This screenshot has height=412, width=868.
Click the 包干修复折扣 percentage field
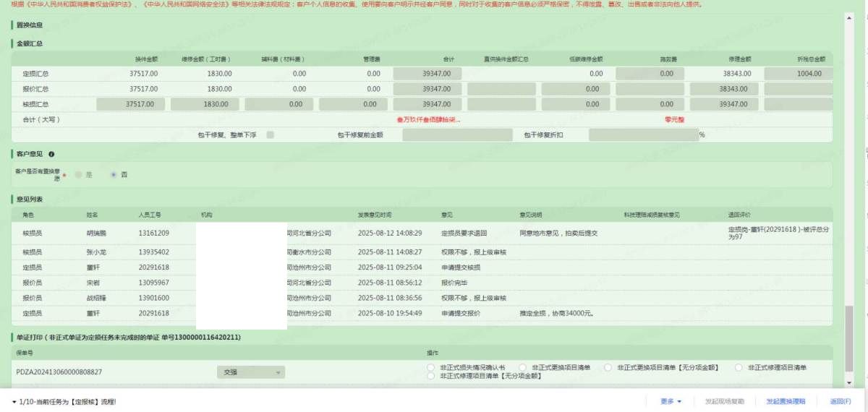(642, 134)
